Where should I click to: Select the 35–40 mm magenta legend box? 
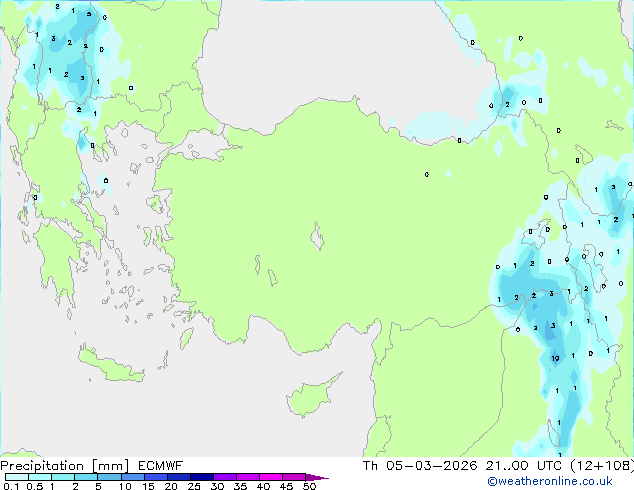247,477
